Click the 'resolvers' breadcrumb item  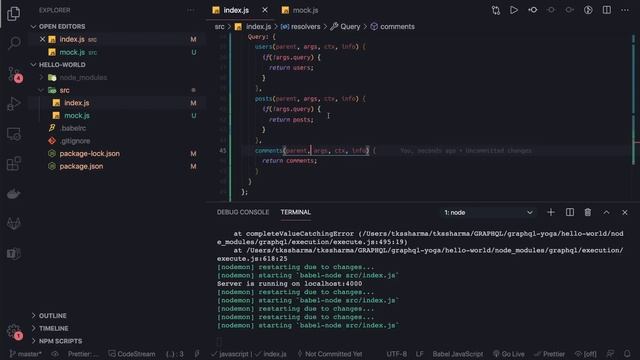coord(305,27)
